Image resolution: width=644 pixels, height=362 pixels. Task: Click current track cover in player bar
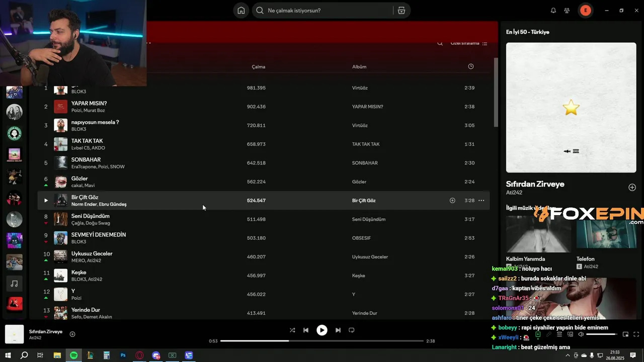(14, 334)
